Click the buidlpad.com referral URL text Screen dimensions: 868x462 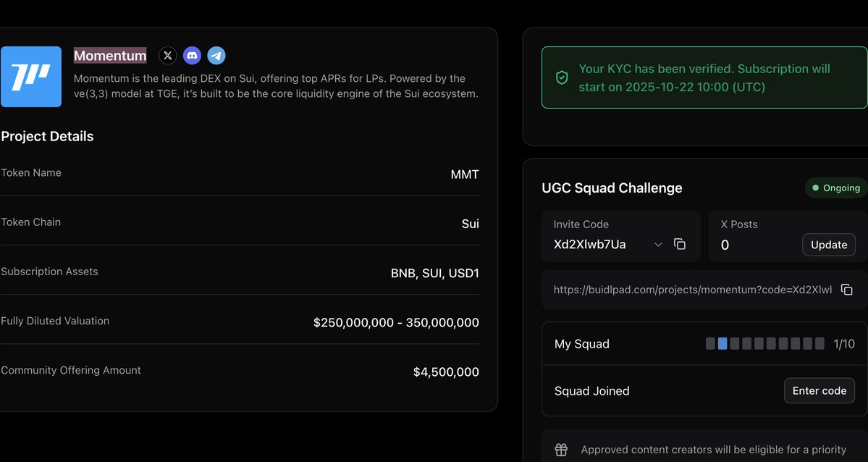point(692,290)
